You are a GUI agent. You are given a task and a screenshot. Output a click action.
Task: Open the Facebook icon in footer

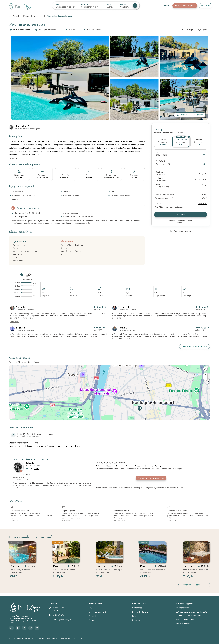[x=18, y=628]
